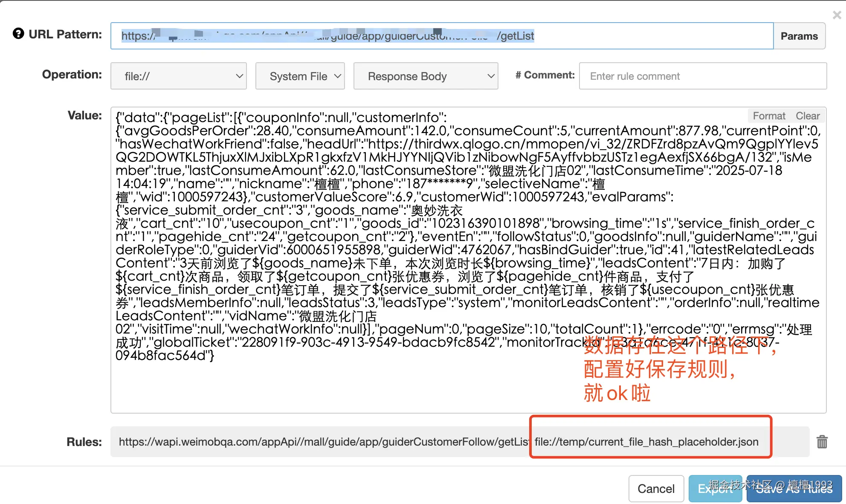Close the dialog with the X icon
Image resolution: width=846 pixels, height=504 pixels.
click(837, 15)
